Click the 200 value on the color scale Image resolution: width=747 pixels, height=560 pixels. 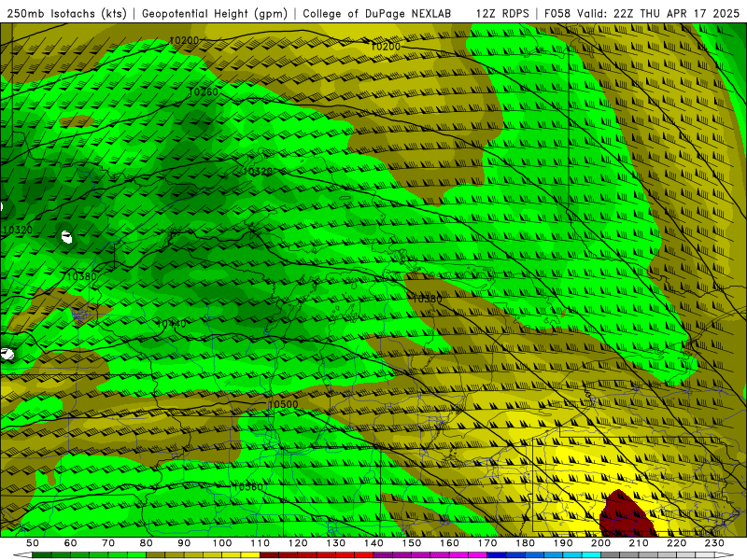coord(600,543)
